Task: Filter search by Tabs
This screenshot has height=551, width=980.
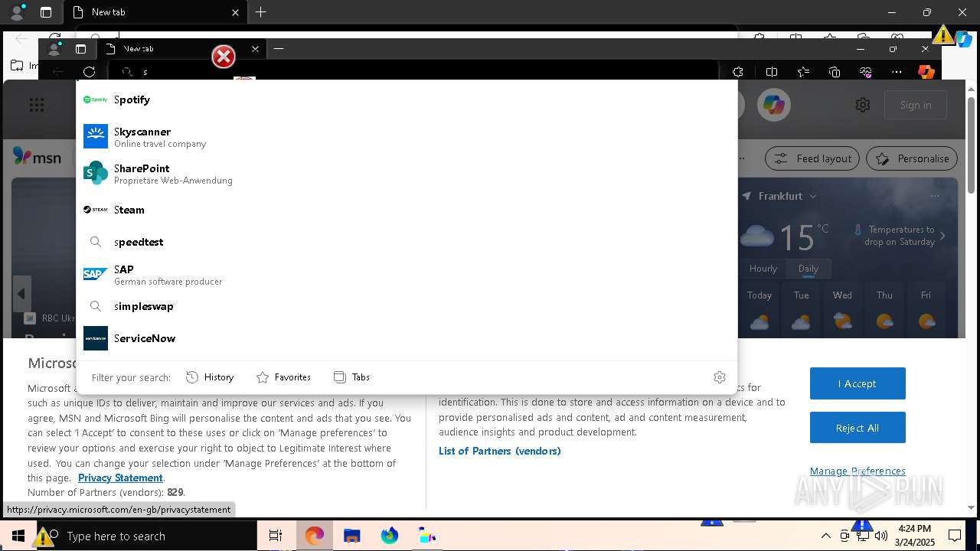Action: tap(351, 377)
